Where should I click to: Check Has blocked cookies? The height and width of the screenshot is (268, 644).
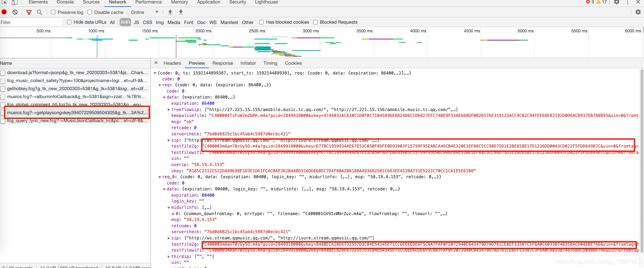(x=262, y=22)
